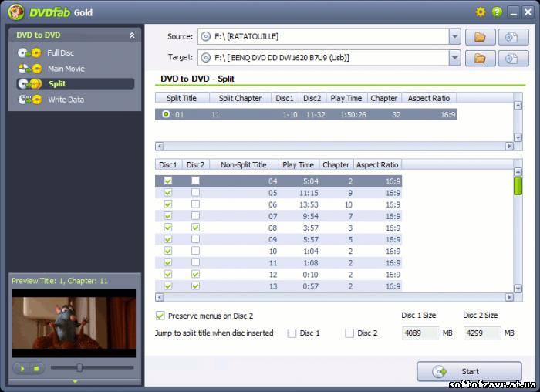Check Disc2 for title 04
The image size is (540, 392).
[x=195, y=181]
